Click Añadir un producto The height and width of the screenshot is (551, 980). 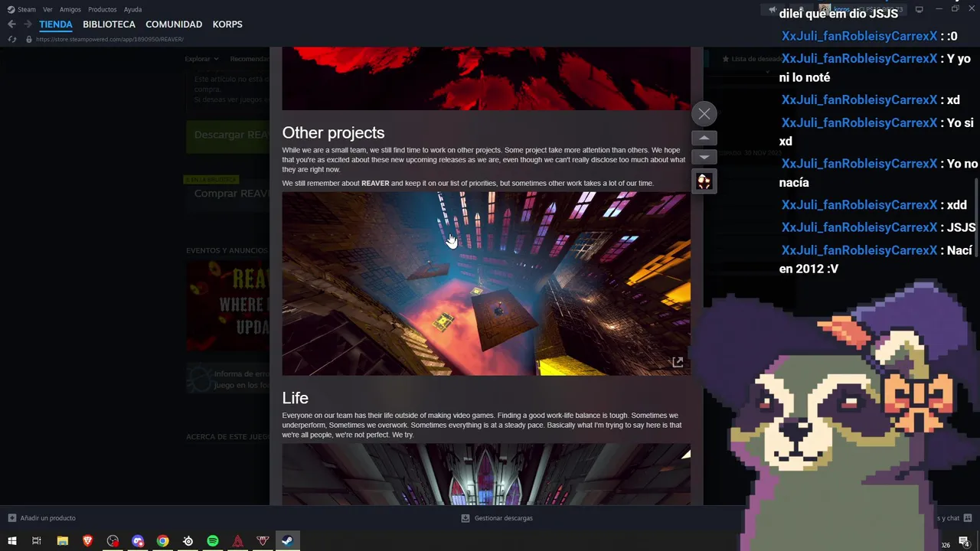coord(42,518)
